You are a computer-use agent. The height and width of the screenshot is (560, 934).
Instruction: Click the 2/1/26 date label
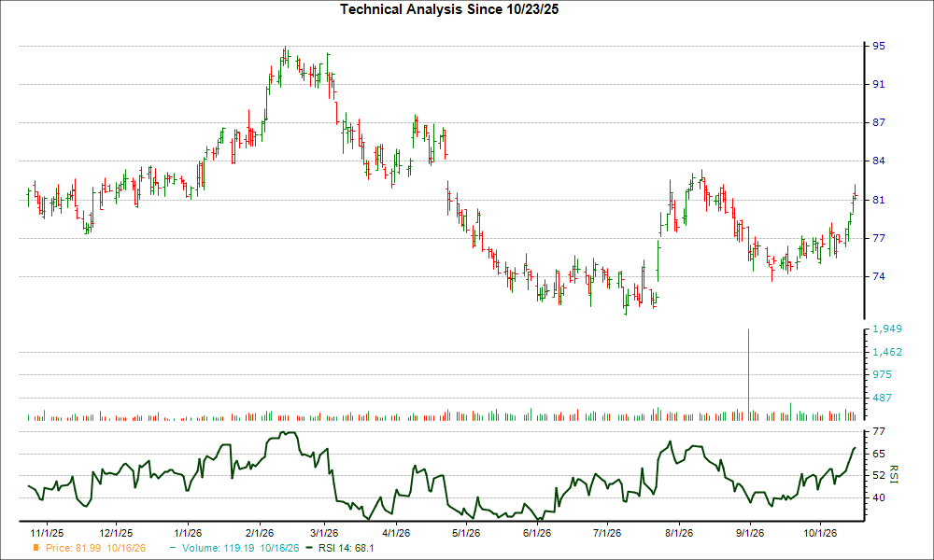(x=259, y=533)
